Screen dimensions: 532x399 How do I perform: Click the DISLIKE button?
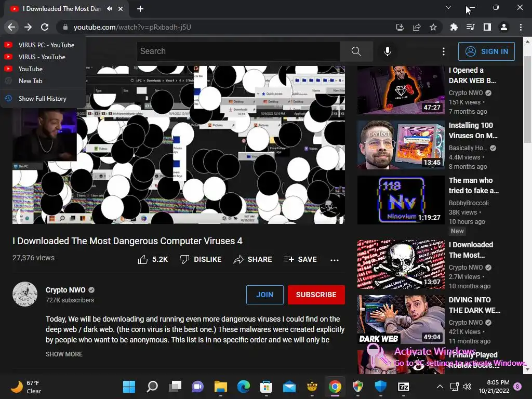pyautogui.click(x=201, y=259)
